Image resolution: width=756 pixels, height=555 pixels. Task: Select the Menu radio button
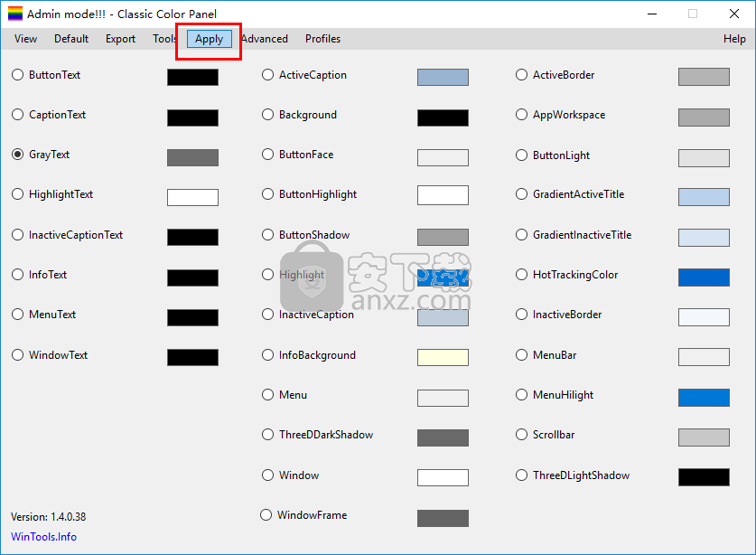[x=267, y=395]
